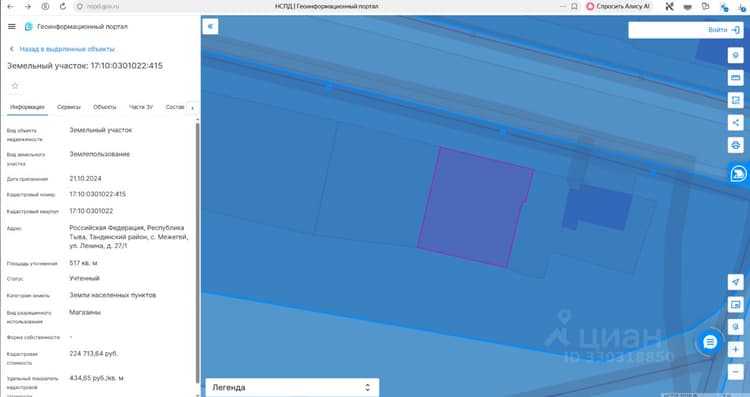Expand the Легенда panel

(292, 387)
